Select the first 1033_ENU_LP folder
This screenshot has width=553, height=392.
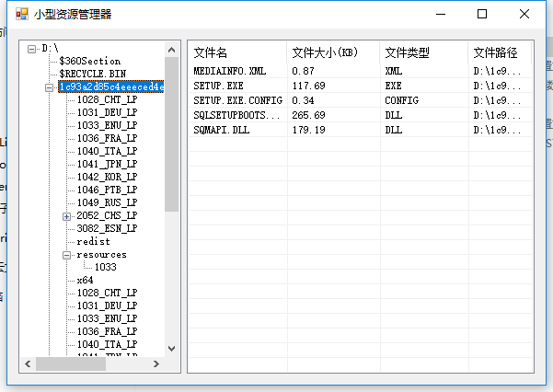click(108, 125)
